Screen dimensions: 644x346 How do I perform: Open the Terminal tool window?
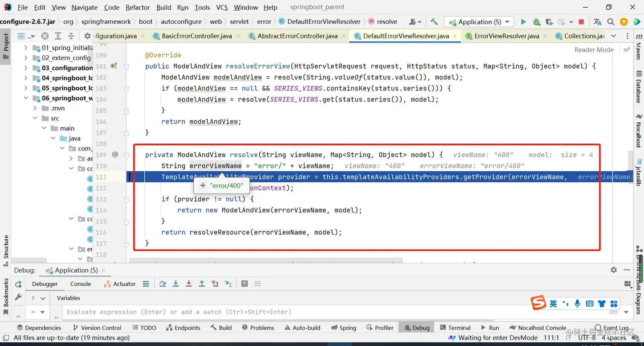(455, 328)
